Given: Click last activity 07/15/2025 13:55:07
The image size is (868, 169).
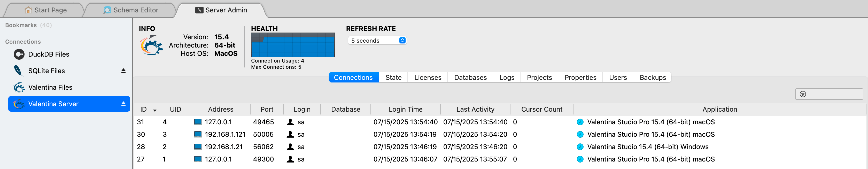Looking at the screenshot, I should 475,159.
